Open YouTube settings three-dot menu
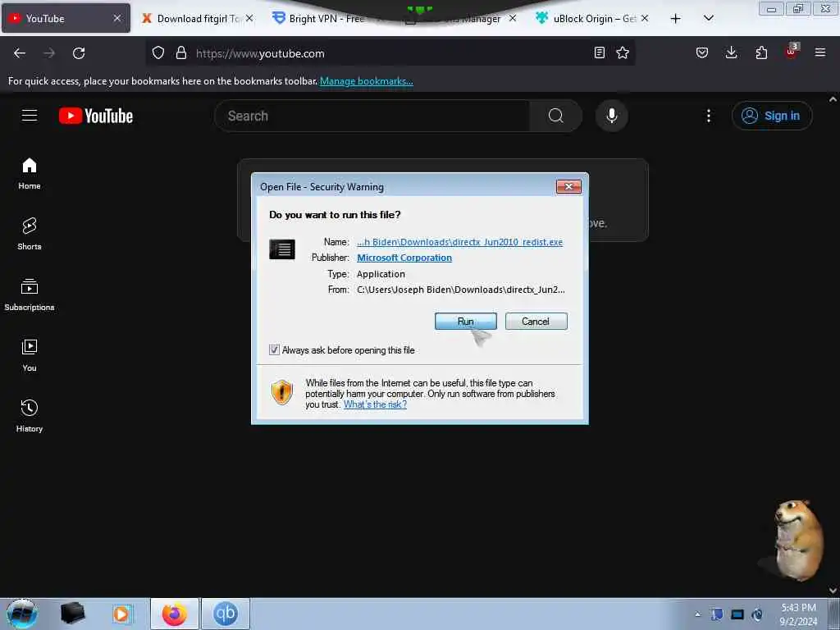 click(708, 116)
